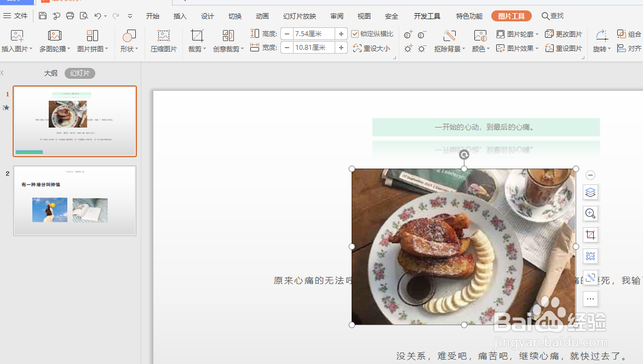Image resolution: width=643 pixels, height=364 pixels.
Task: Increase contrast icon in ribbon
Action: click(407, 34)
